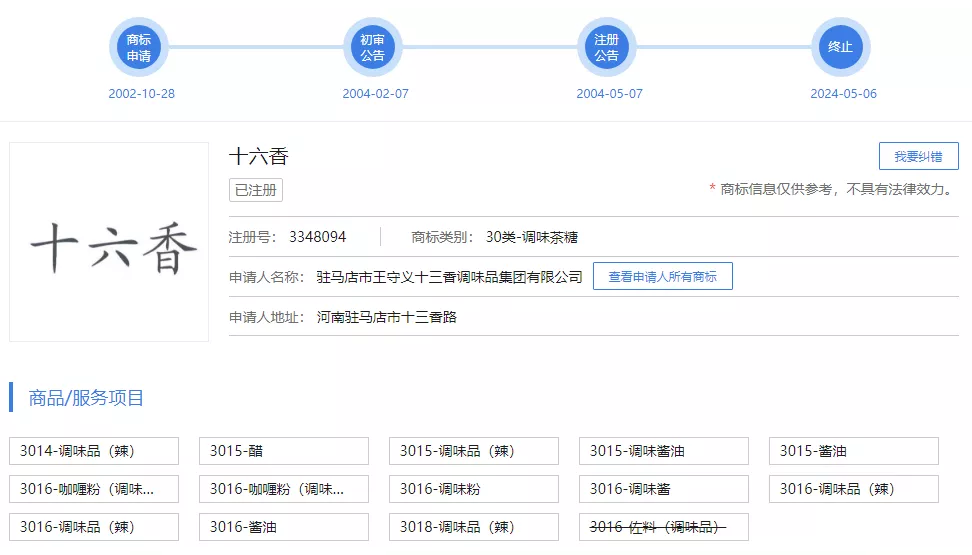Open the 十六香 trademark image
Image resolution: width=972 pixels, height=555 pixels.
pos(109,242)
